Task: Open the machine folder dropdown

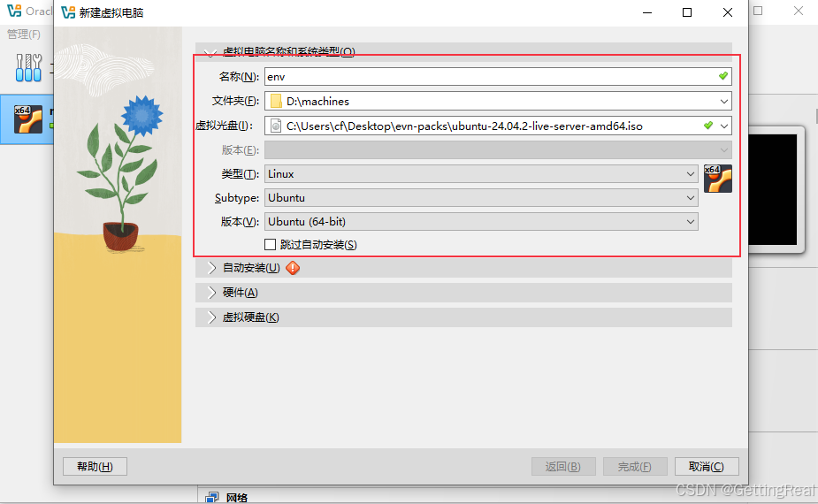Action: click(724, 101)
